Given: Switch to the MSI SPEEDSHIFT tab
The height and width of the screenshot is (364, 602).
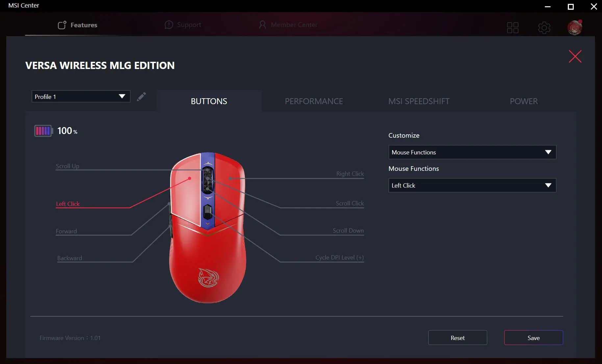Looking at the screenshot, I should click(x=419, y=101).
